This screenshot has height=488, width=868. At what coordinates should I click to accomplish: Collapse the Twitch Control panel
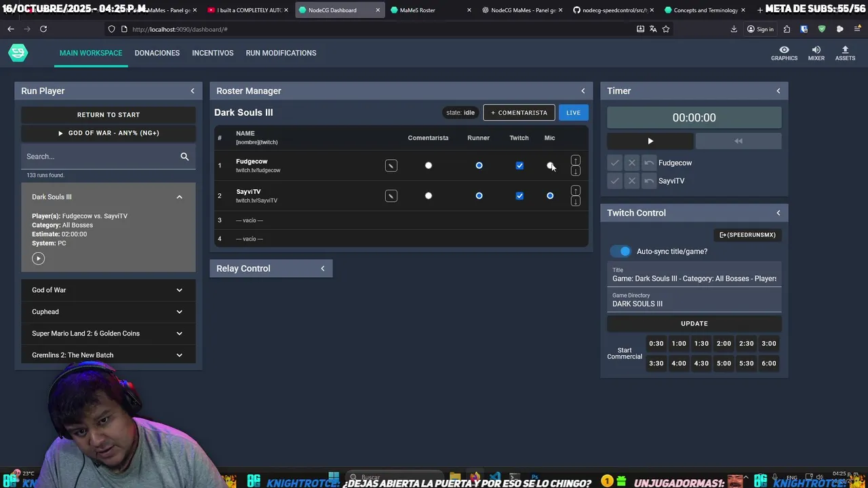(778, 213)
